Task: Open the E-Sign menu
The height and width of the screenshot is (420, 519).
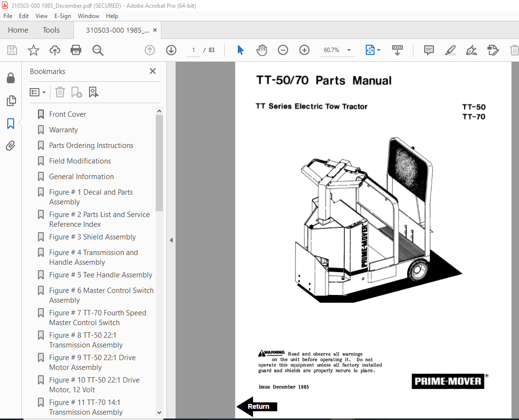Action: click(63, 16)
